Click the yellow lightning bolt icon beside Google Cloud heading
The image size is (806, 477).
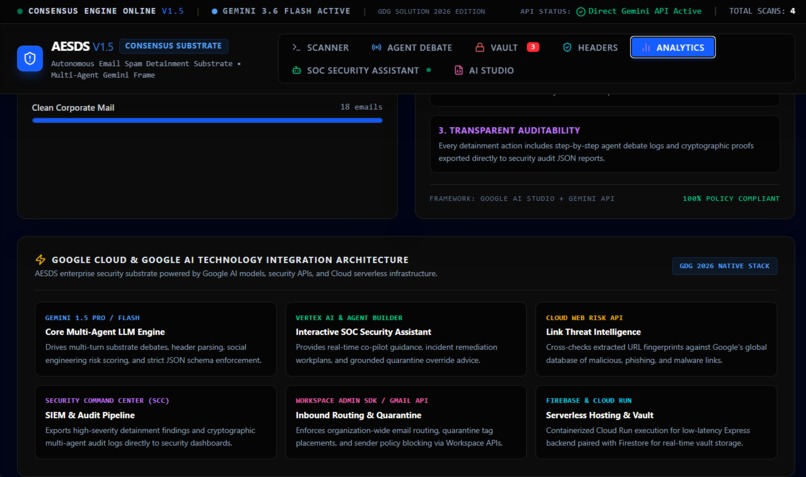40,260
